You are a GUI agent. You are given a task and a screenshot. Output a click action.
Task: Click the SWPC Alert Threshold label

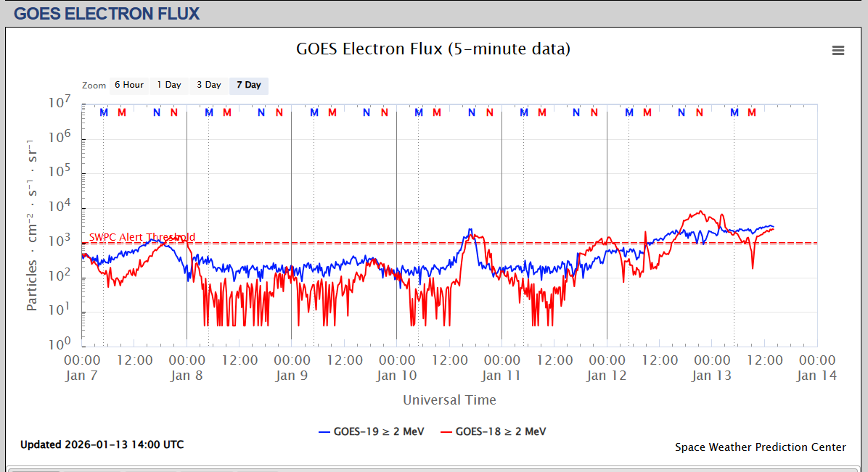coord(142,237)
